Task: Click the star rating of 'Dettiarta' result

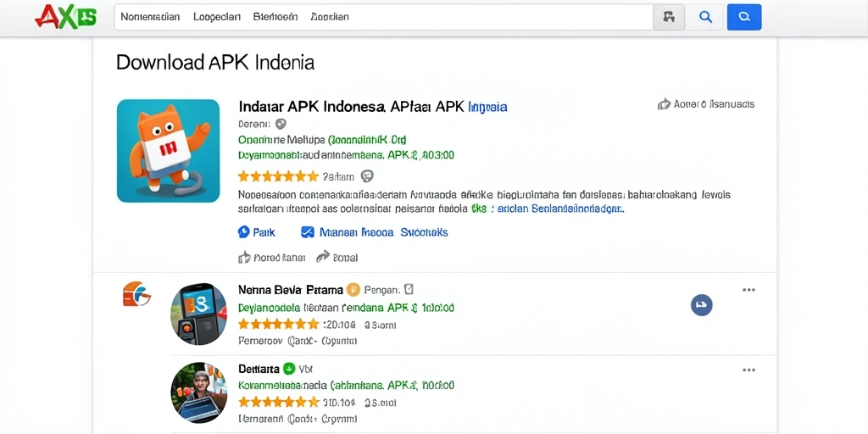Action: tap(278, 402)
